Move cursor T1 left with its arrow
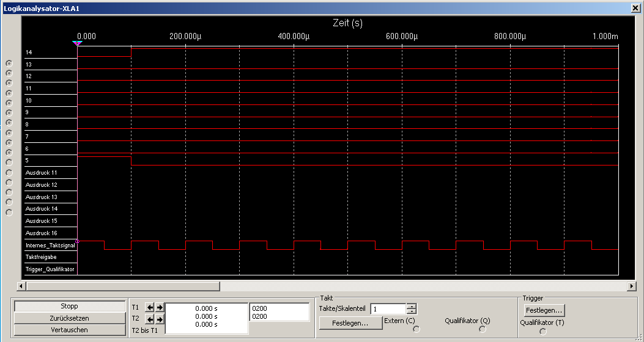This screenshot has height=342, width=644. (x=150, y=307)
